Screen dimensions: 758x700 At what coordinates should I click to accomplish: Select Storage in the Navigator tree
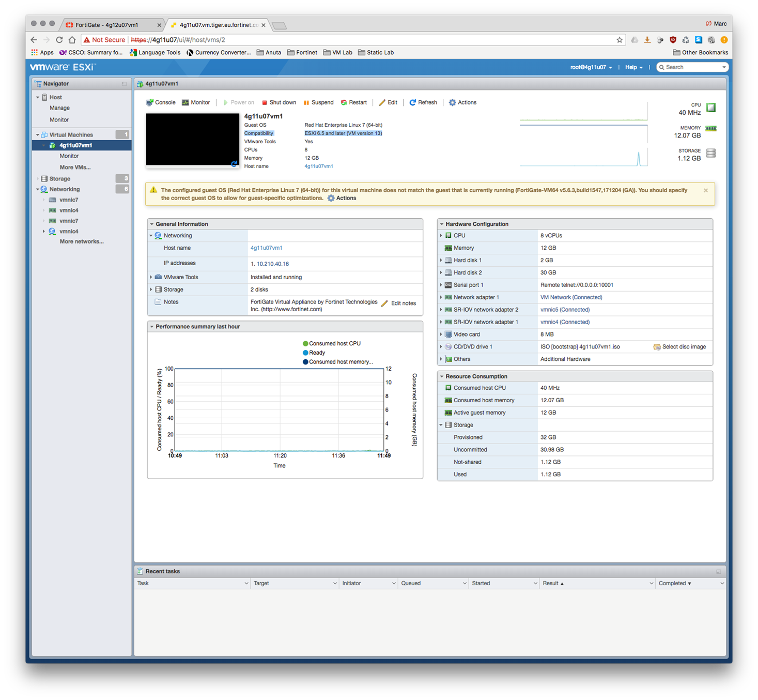(x=59, y=179)
